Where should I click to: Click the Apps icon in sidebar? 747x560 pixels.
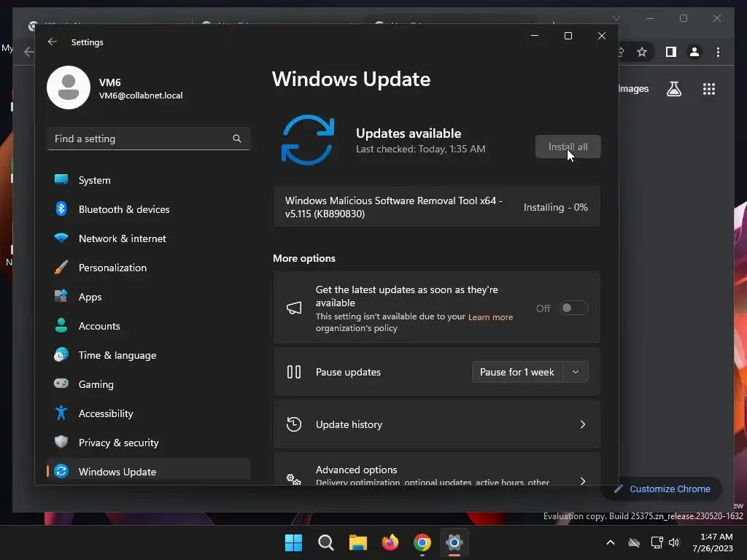61,296
